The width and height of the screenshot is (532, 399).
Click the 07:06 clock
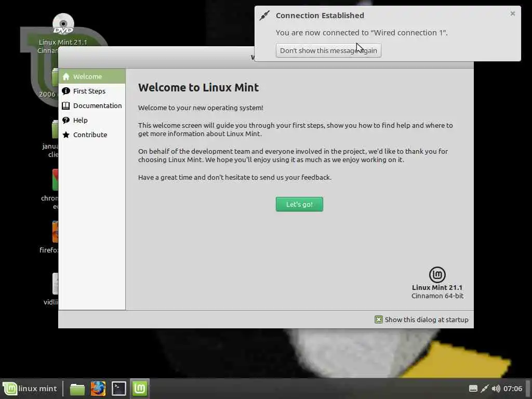[513, 389]
